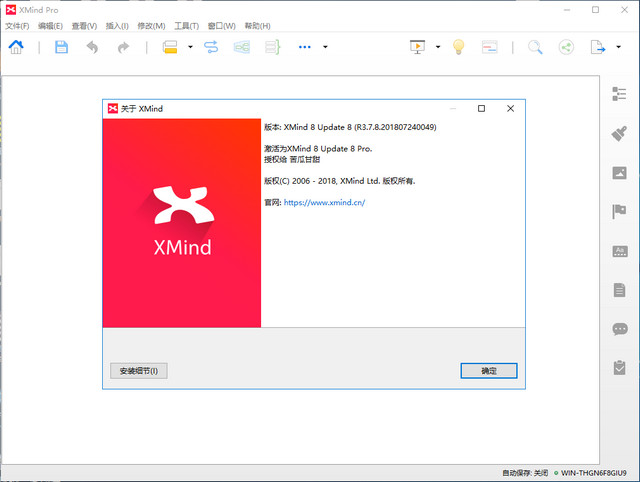
Task: Open the Outline sidebar panel
Action: 619,94
